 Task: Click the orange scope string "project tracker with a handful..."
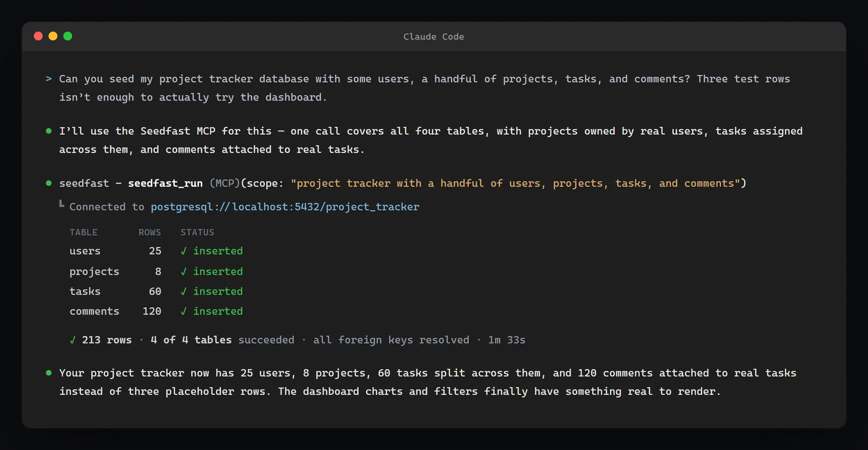tap(515, 184)
